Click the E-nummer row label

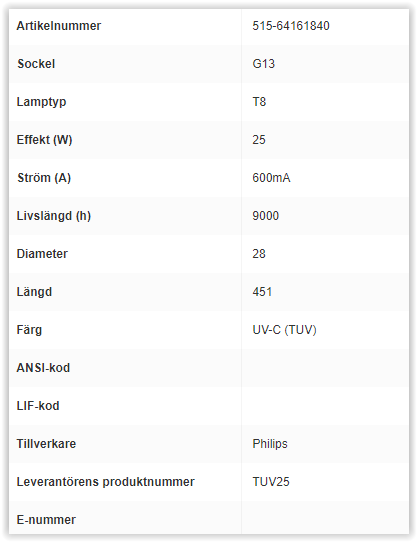coord(46,520)
